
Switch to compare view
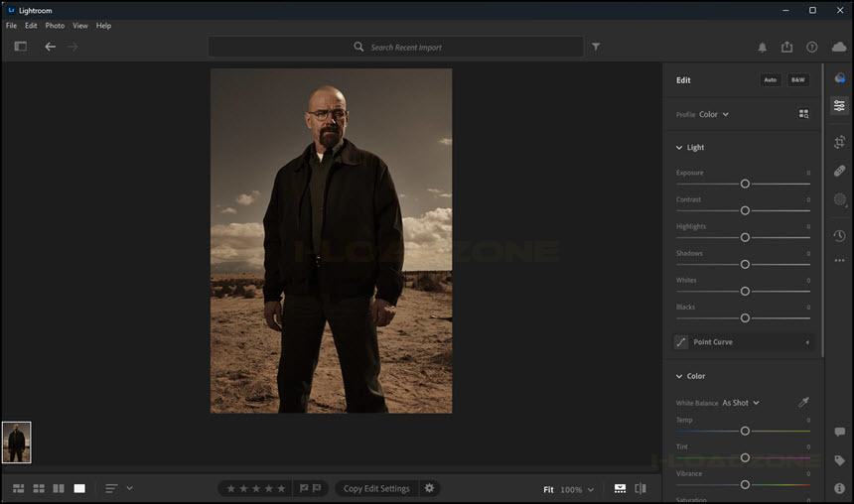[x=59, y=488]
